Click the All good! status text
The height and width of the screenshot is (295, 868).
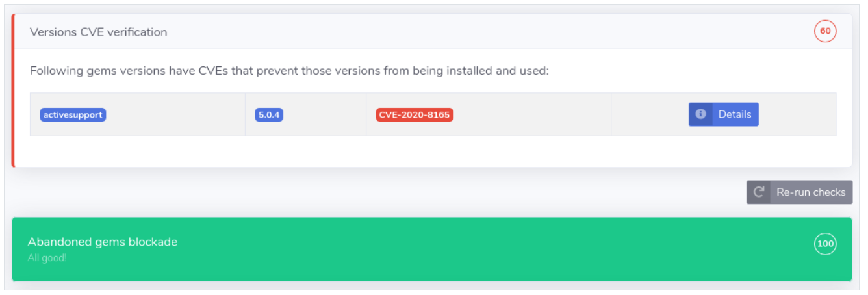pos(47,258)
